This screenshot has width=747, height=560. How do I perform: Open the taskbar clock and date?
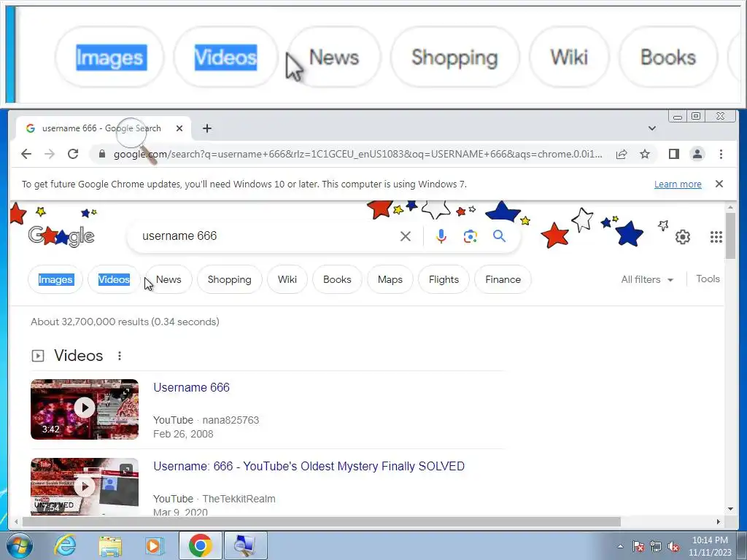(710, 546)
